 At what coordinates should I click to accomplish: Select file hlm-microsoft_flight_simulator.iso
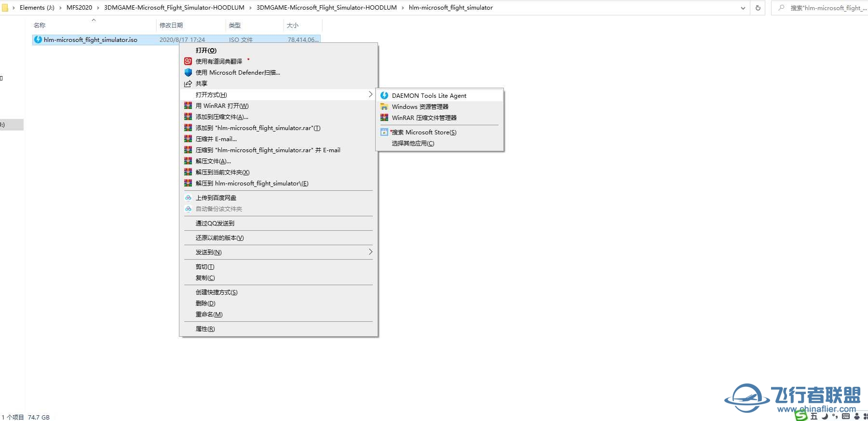(x=91, y=39)
